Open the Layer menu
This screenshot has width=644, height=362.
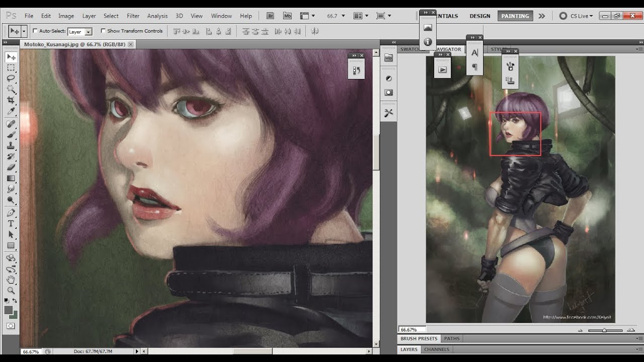point(89,16)
